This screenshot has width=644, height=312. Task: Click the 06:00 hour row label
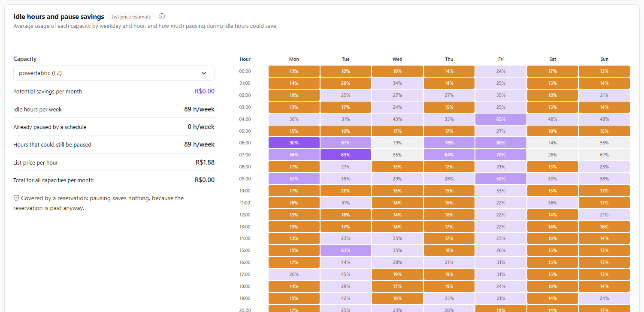pos(245,143)
